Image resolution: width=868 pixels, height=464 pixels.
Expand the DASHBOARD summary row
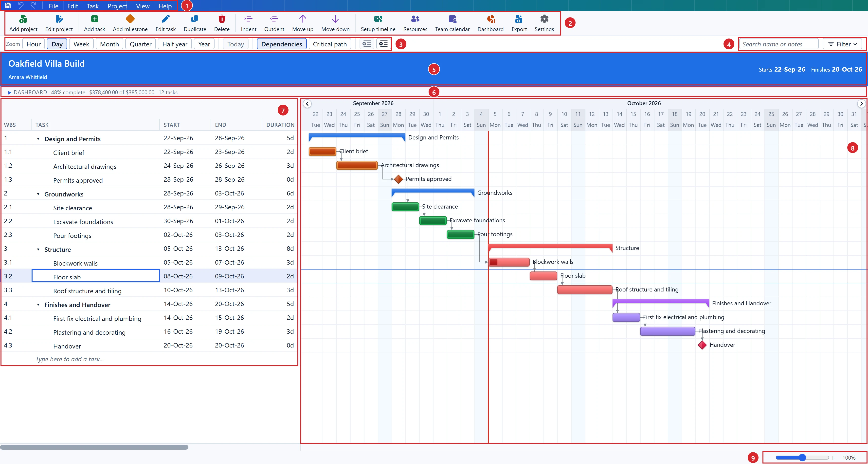tap(10, 92)
